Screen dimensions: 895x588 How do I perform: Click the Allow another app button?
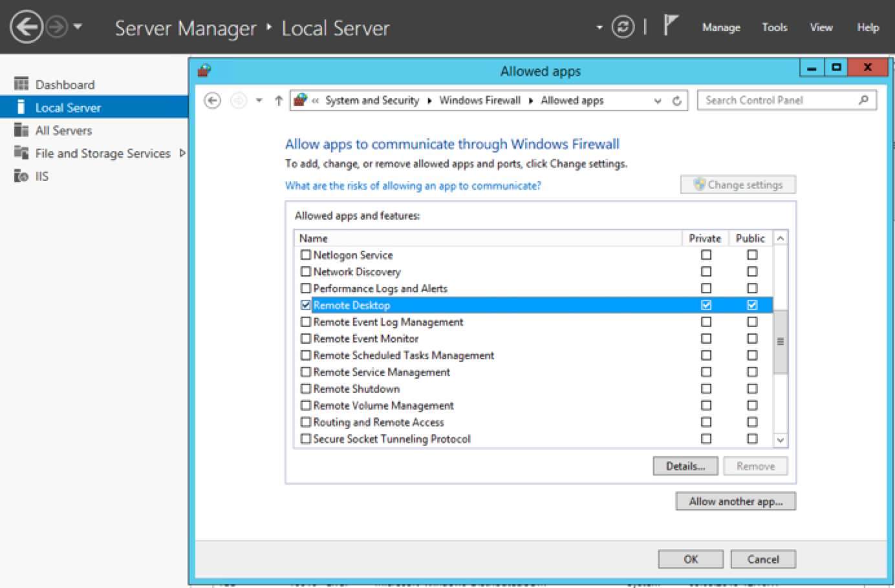click(736, 501)
